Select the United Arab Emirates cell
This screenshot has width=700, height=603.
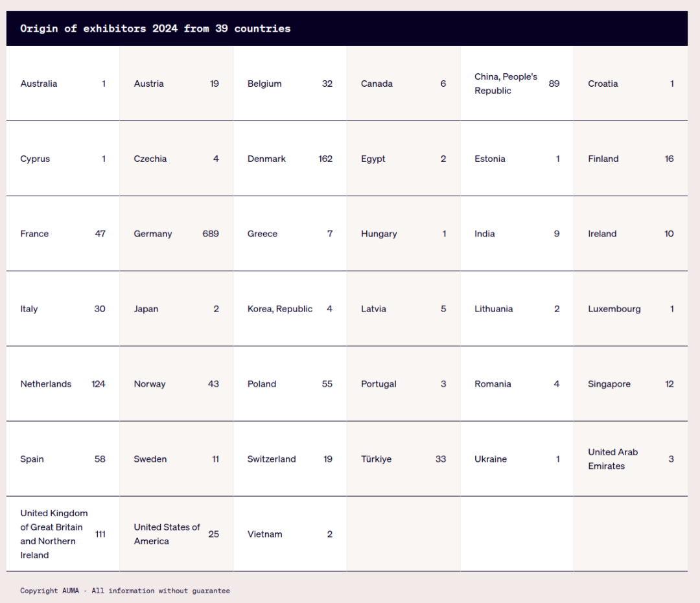[630, 459]
